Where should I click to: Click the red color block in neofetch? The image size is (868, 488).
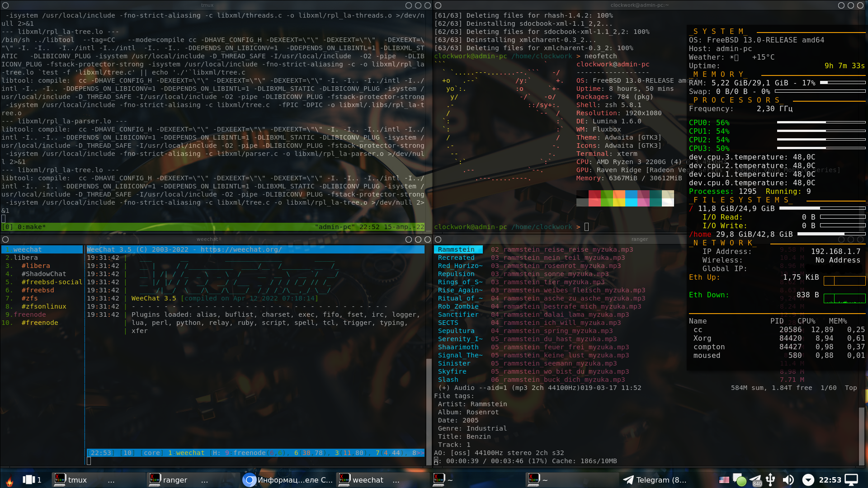point(594,194)
